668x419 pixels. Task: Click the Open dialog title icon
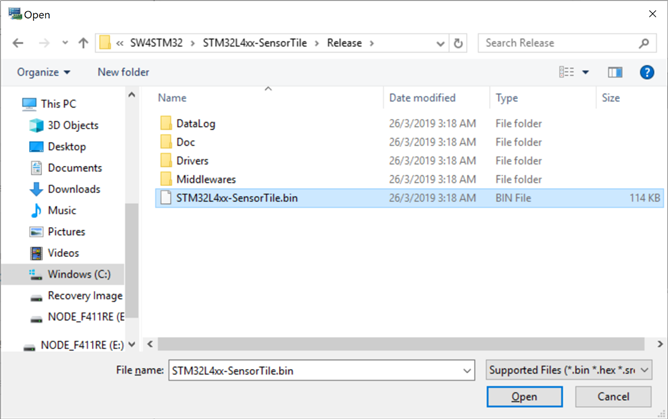(15, 14)
